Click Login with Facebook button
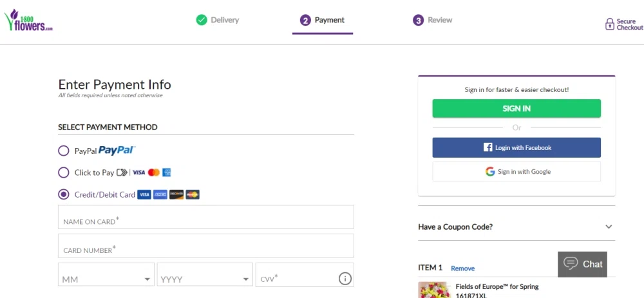 tap(516, 147)
